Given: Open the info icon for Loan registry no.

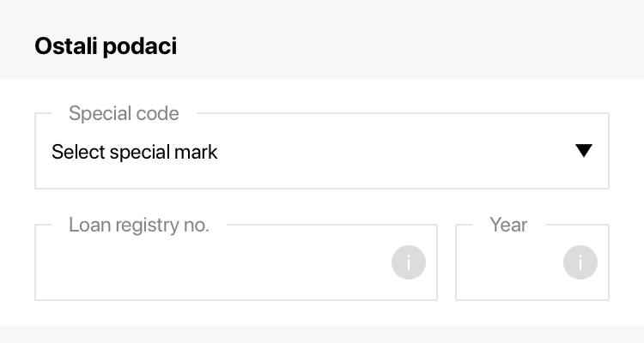Looking at the screenshot, I should pos(409,262).
